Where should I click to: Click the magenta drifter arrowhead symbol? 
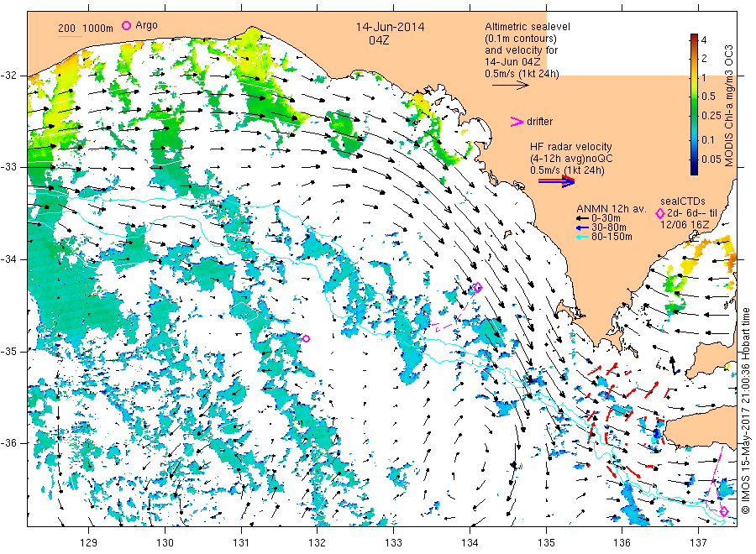517,122
